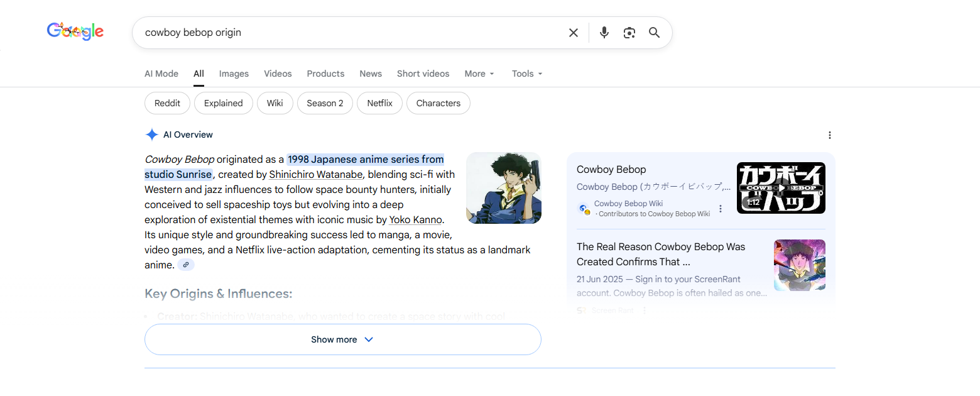The image size is (980, 396).
Task: Open the News tab
Action: click(371, 74)
